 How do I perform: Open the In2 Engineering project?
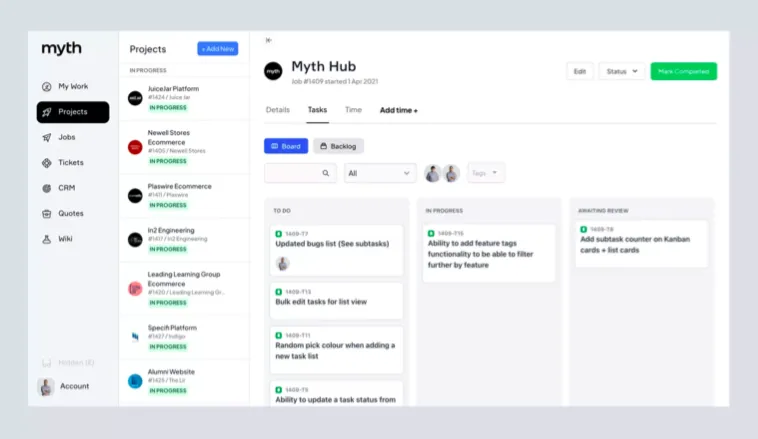(x=184, y=240)
